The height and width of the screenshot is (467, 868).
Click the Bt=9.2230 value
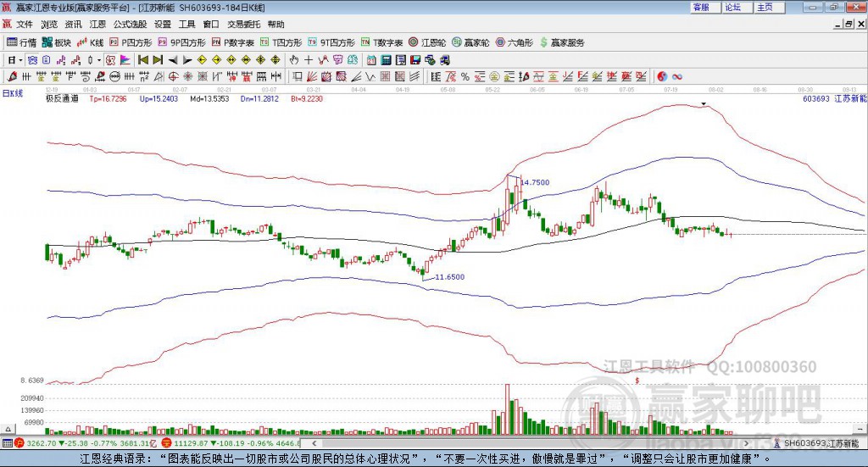click(307, 98)
